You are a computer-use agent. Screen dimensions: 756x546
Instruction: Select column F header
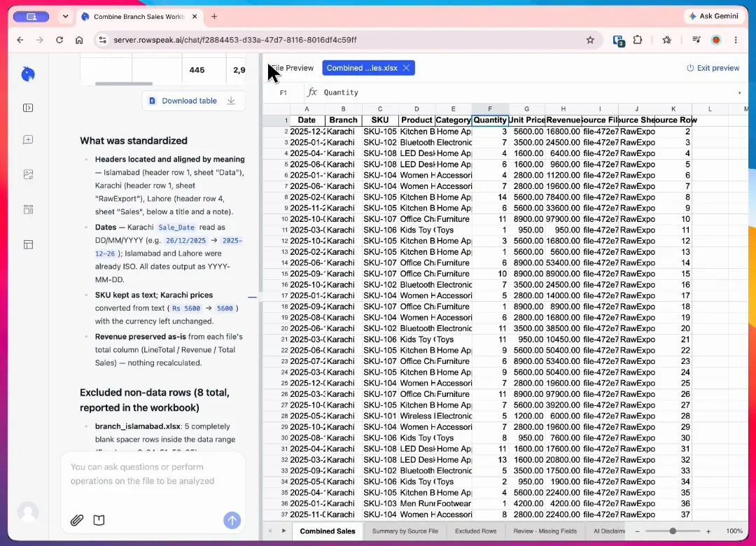click(490, 109)
